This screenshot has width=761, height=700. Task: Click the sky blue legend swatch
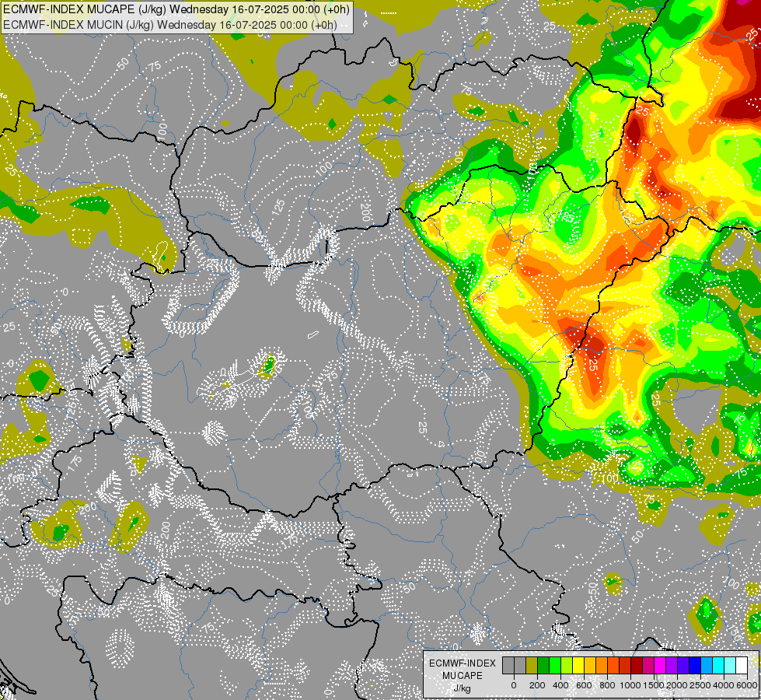(x=707, y=665)
